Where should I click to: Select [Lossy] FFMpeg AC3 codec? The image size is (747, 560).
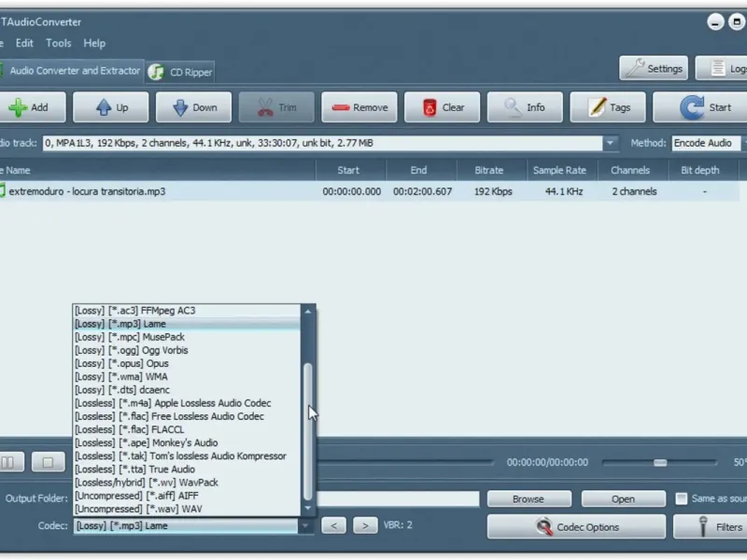pyautogui.click(x=188, y=311)
